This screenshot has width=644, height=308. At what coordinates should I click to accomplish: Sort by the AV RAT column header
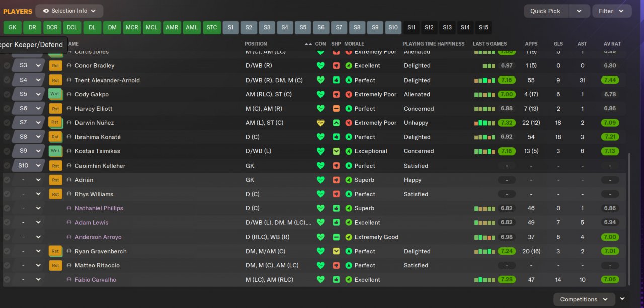click(x=612, y=44)
